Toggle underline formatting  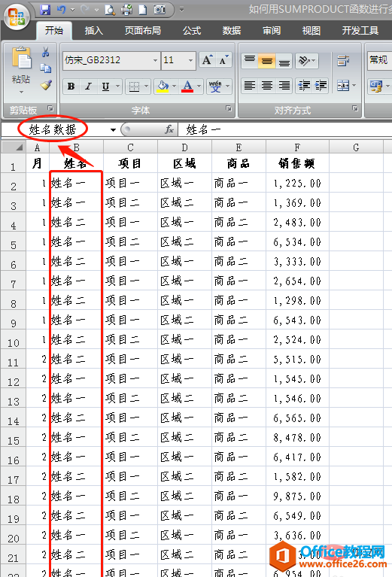click(105, 87)
